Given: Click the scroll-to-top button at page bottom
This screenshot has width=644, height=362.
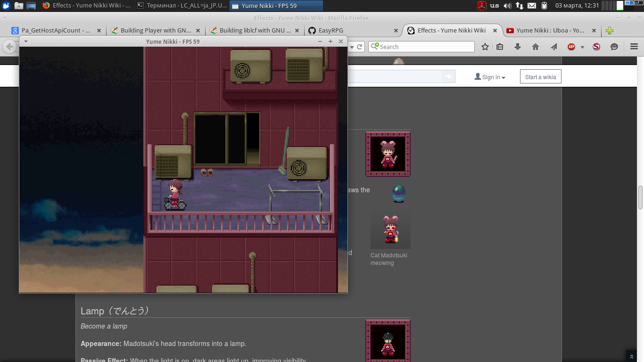Looking at the screenshot, I should click(632, 356).
